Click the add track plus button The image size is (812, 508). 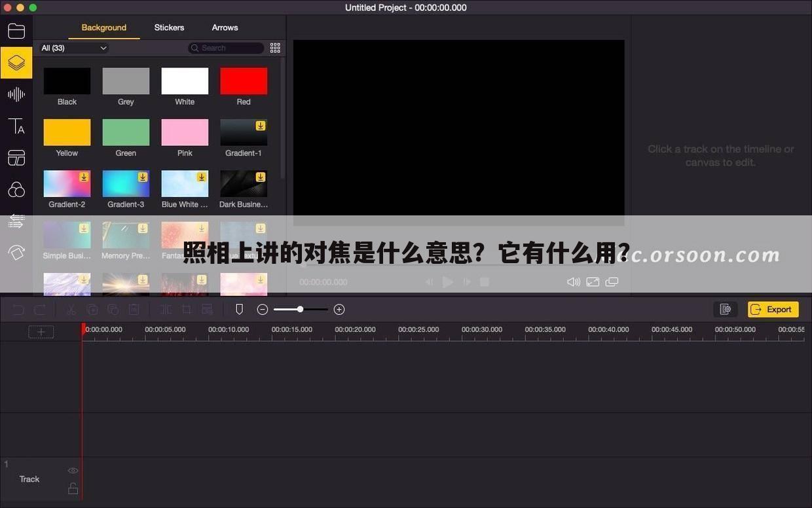(x=41, y=332)
